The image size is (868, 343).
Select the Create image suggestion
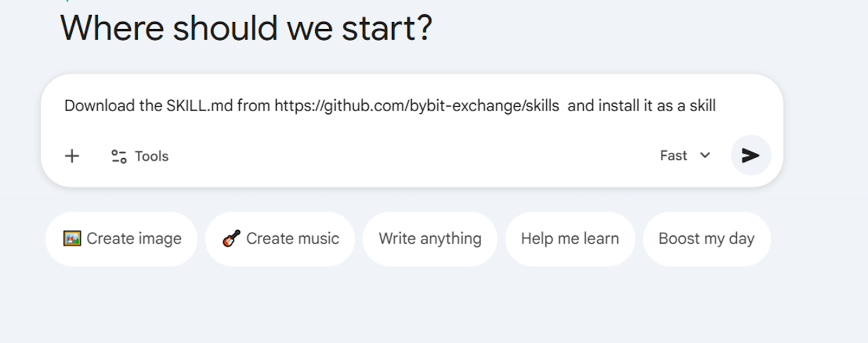(121, 238)
